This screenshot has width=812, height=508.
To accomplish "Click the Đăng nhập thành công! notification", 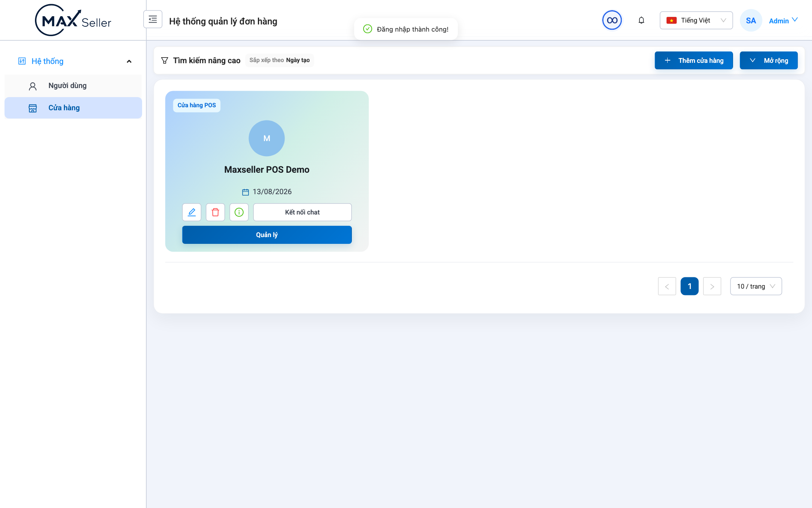I will click(x=406, y=29).
